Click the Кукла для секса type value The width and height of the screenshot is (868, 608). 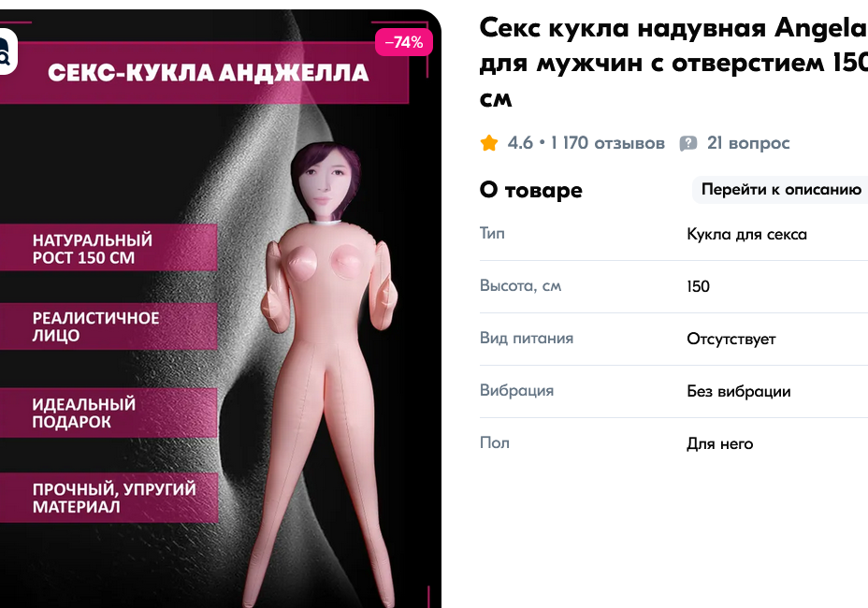(746, 234)
